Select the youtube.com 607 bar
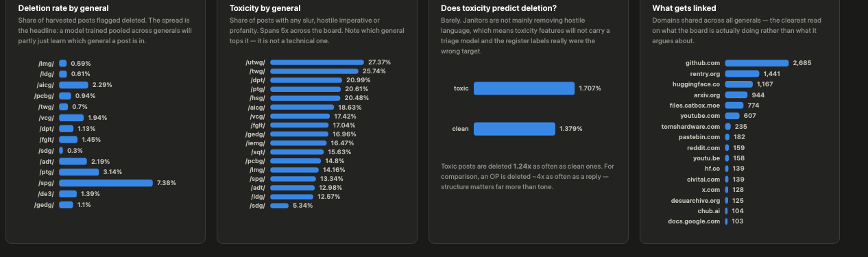 (x=732, y=116)
